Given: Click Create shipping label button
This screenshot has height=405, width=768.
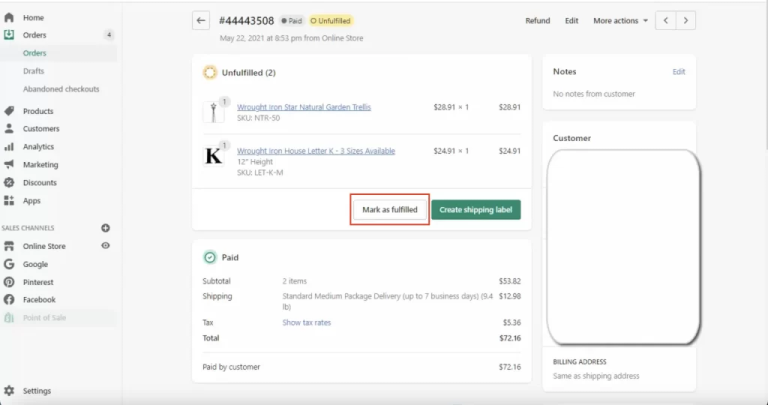Looking at the screenshot, I should 476,210.
